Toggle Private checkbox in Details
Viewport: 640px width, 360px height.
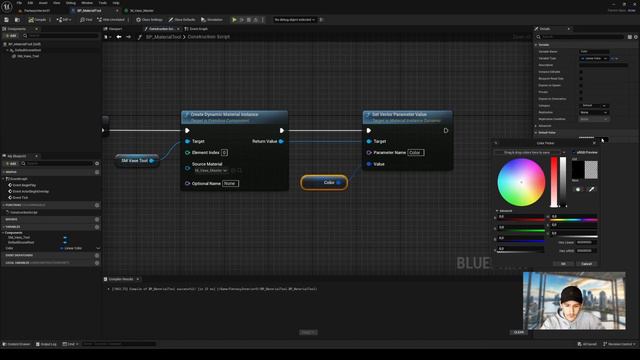581,92
